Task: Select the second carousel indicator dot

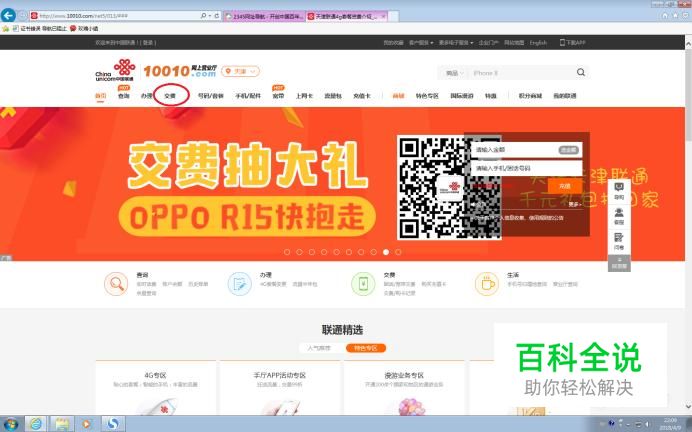Action: pyautogui.click(x=299, y=252)
